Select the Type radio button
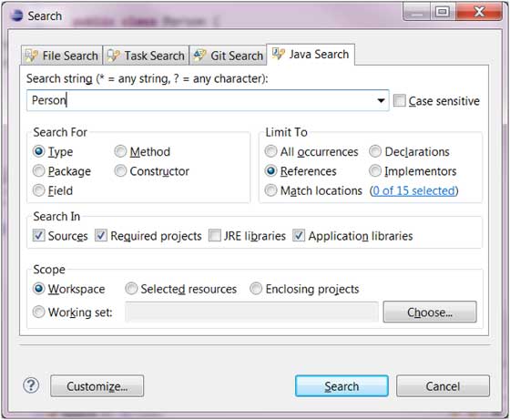 click(38, 151)
